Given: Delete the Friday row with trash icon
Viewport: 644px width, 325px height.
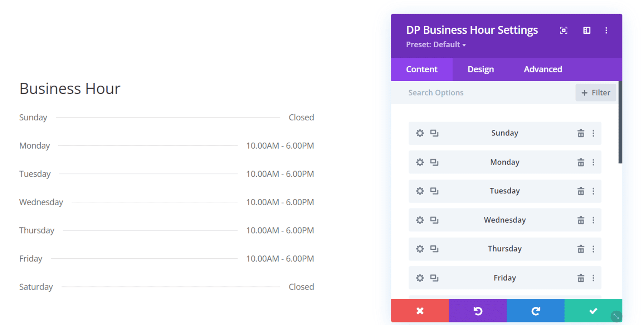Looking at the screenshot, I should click(581, 277).
